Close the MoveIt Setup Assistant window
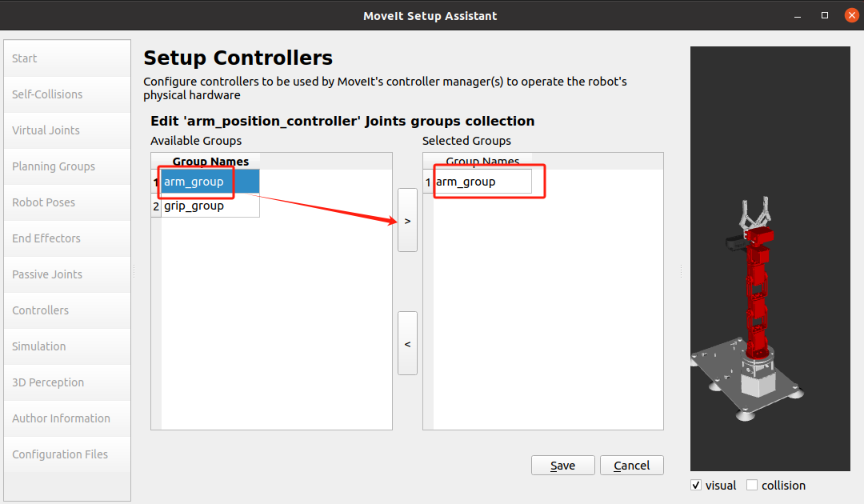Screen dimensions: 864x504 (x=851, y=15)
